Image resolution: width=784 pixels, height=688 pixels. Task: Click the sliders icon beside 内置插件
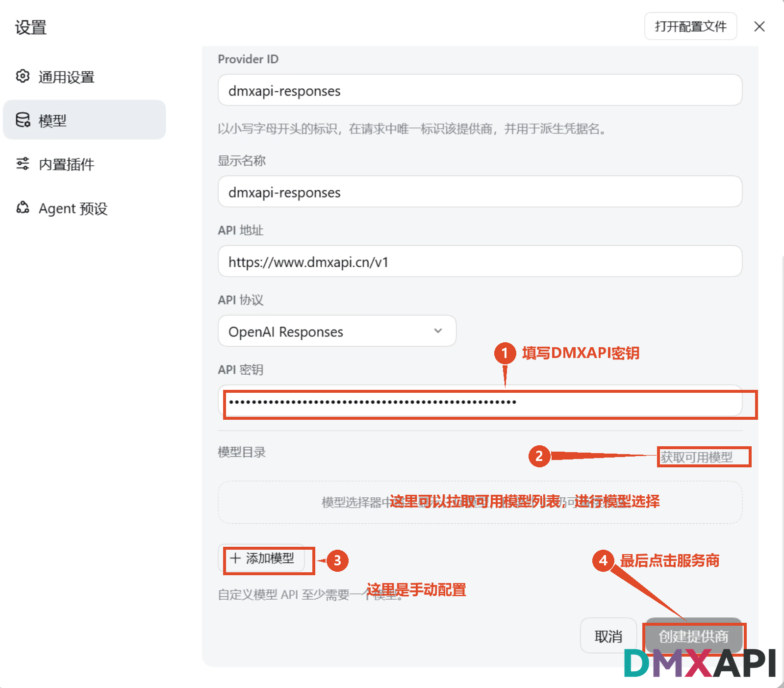(23, 164)
